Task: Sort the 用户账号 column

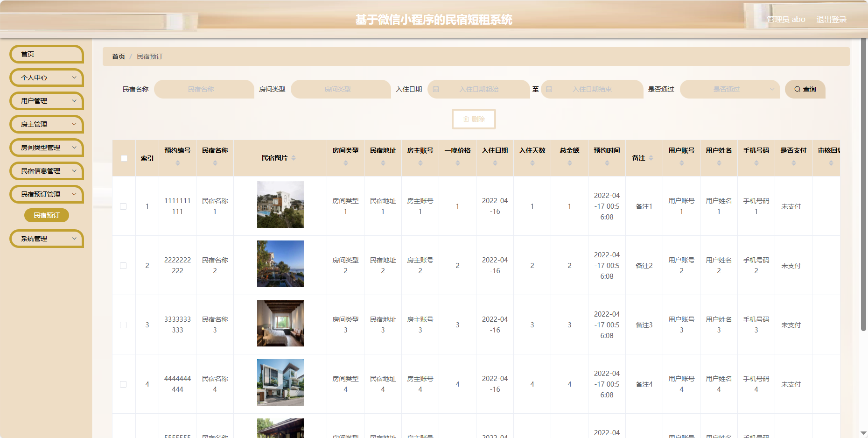Action: click(x=681, y=163)
